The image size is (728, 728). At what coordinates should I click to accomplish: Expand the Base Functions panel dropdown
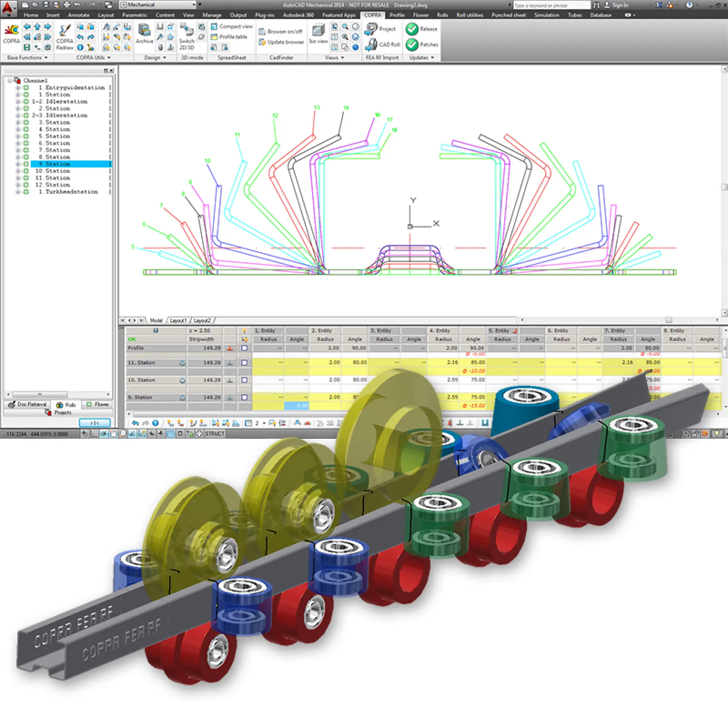(46, 58)
